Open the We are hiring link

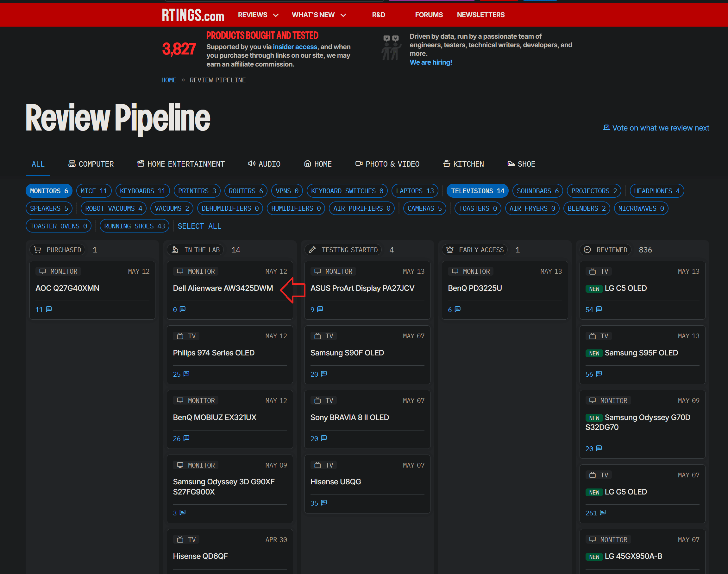(x=430, y=62)
